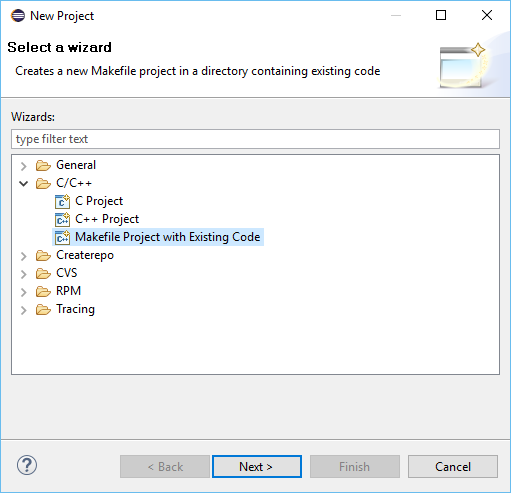This screenshot has height=493, width=511.
Task: Minimize the New Project dialog
Action: (x=396, y=15)
